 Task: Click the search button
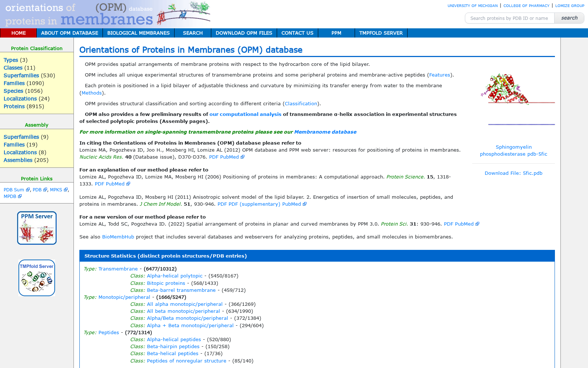(569, 18)
